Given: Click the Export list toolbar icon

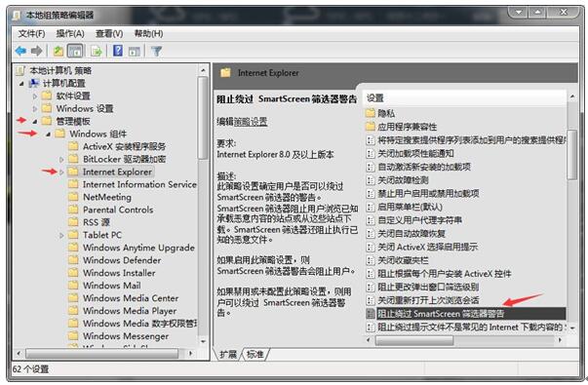Looking at the screenshot, I should pos(97,51).
